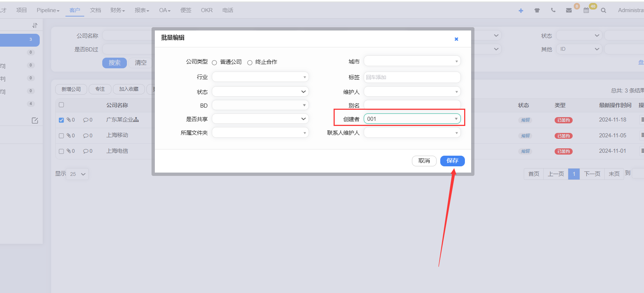Open the 报表 menu

(142, 10)
